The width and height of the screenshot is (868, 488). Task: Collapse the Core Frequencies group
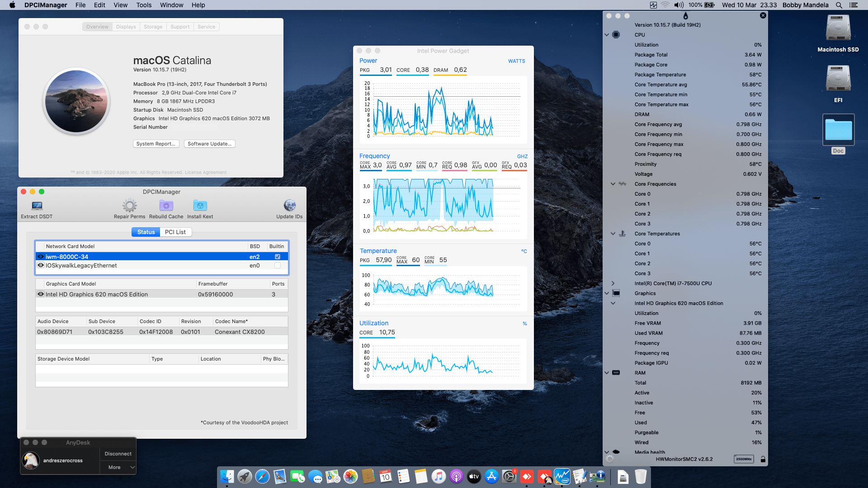613,184
